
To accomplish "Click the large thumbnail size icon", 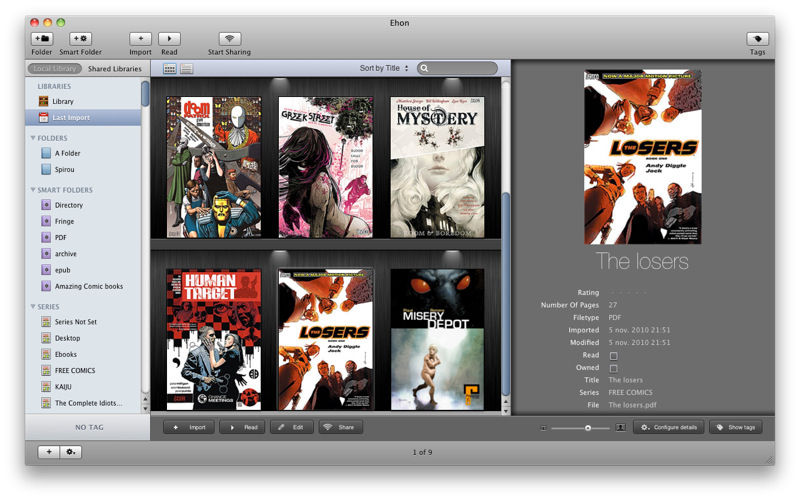I will [x=620, y=427].
